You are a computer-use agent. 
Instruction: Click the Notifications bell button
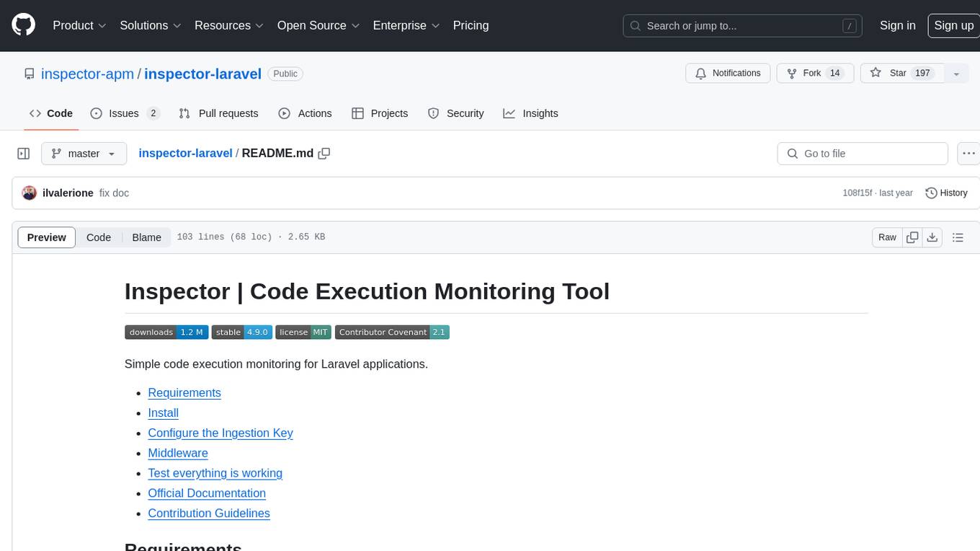[x=728, y=74]
